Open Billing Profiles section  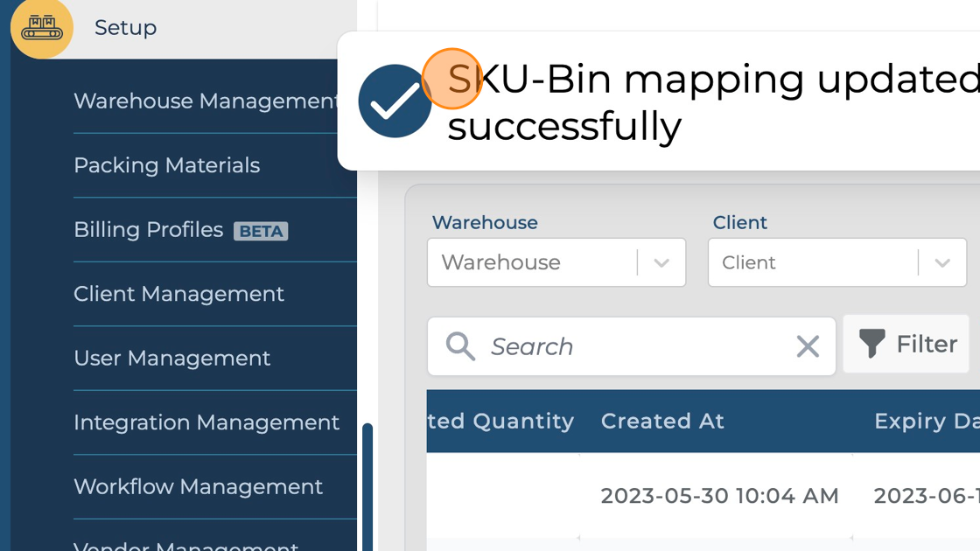[149, 230]
